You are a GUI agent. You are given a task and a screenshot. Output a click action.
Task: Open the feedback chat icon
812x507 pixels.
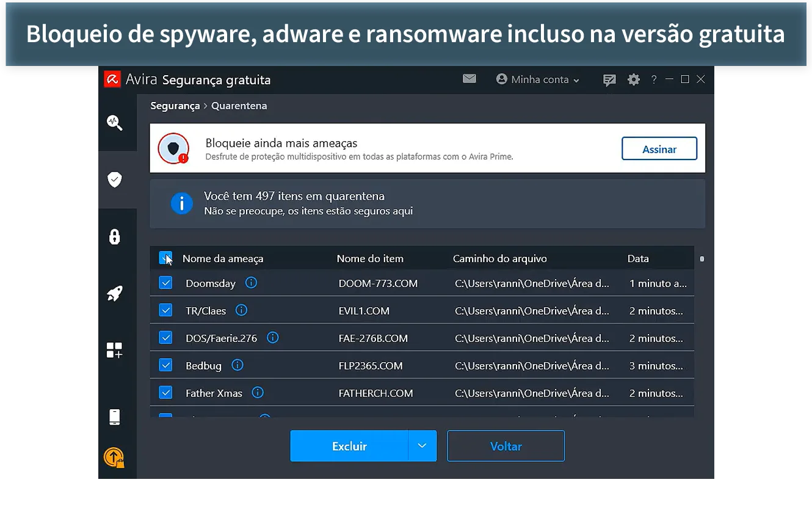point(609,80)
